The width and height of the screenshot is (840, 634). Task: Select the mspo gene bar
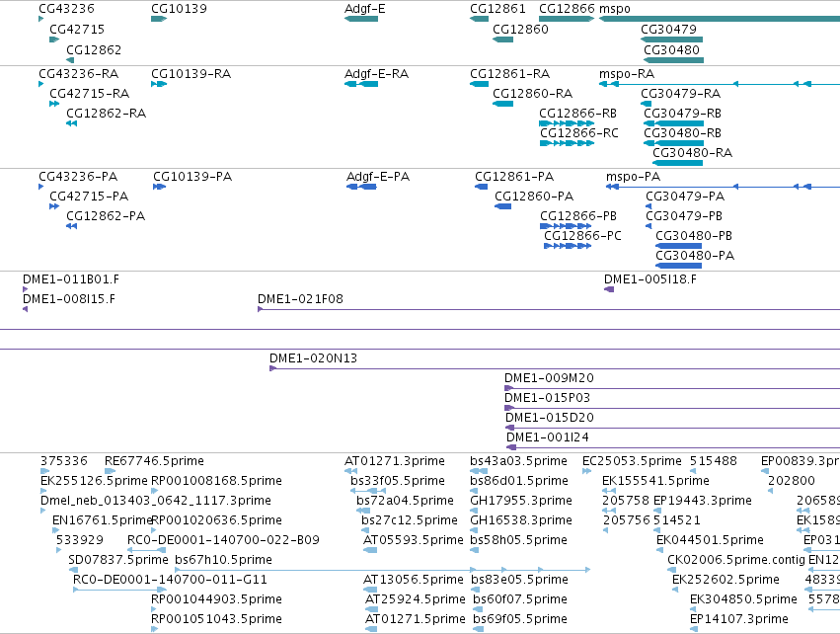pyautogui.click(x=720, y=19)
